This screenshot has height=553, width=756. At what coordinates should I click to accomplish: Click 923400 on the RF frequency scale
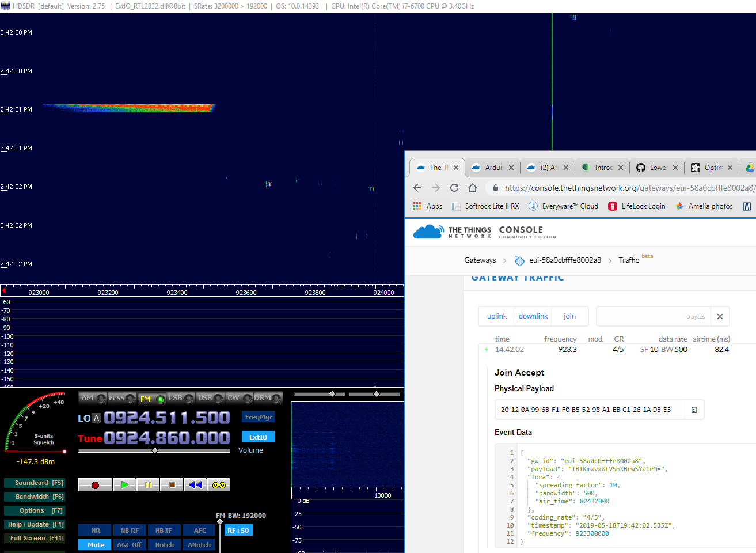pos(177,293)
